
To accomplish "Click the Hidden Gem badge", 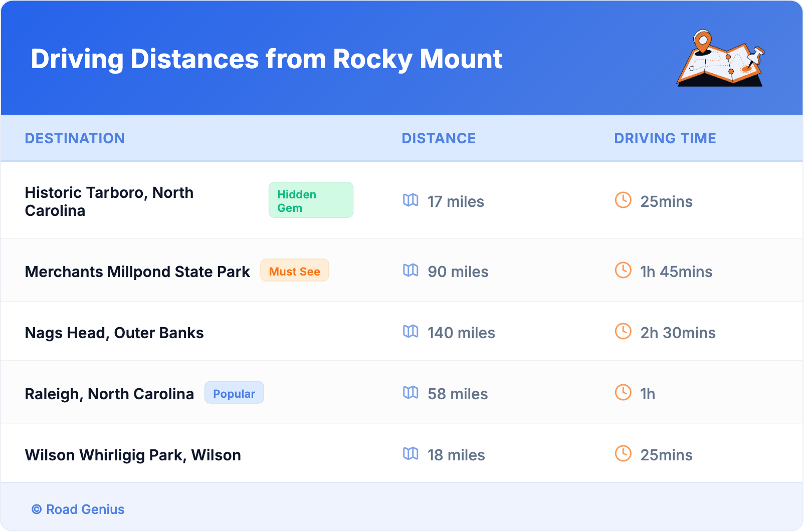I will [311, 200].
